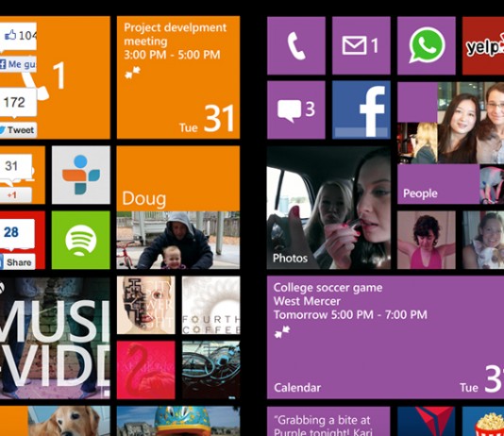Open the Mail tile showing 1
504x436 pixels.
tap(361, 45)
